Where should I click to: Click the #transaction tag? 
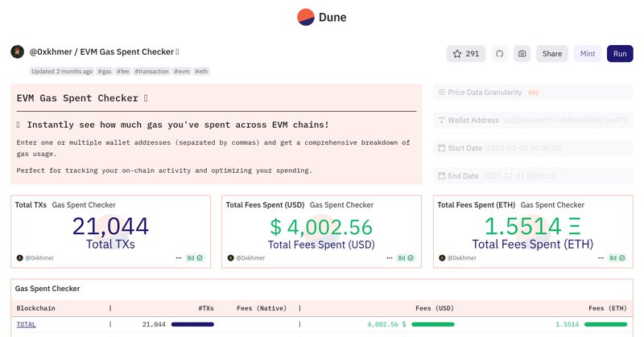[x=151, y=72]
